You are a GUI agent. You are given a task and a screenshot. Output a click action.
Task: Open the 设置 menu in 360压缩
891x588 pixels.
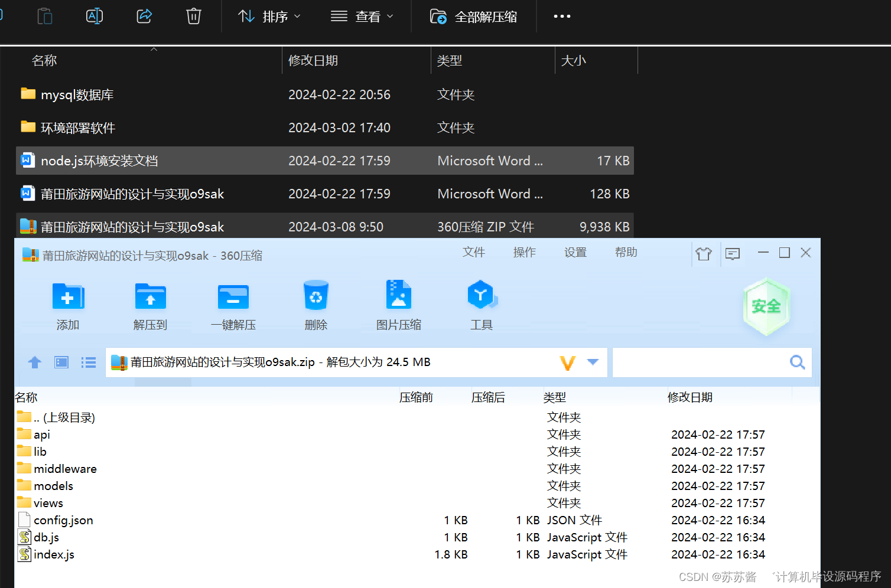(x=575, y=252)
